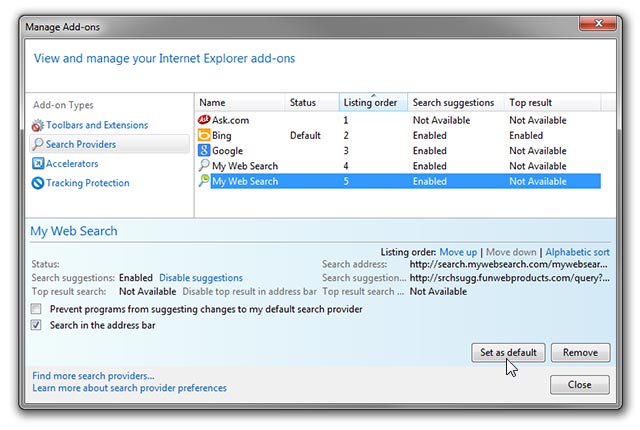Select the Google provider name

(227, 151)
